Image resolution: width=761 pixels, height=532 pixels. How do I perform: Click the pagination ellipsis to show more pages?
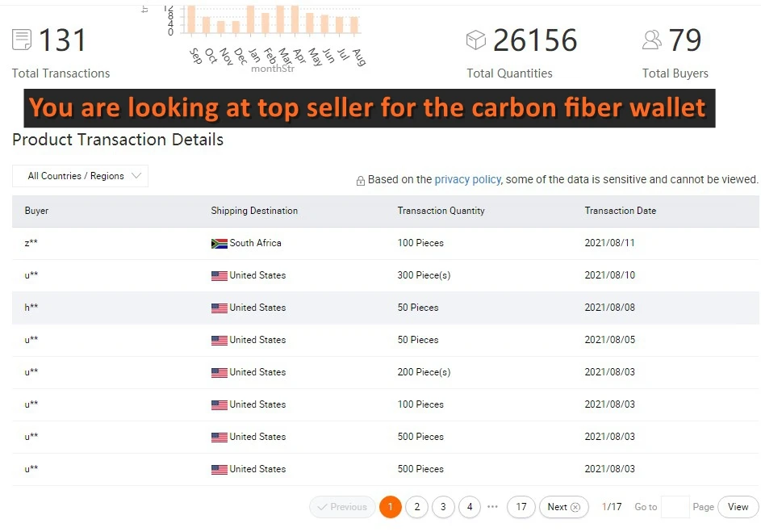[x=493, y=507]
